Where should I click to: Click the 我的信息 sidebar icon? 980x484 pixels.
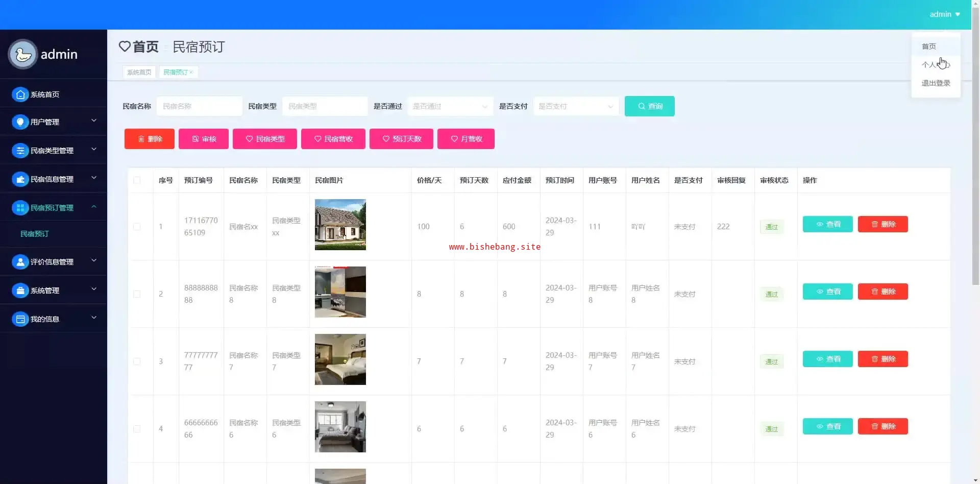(20, 319)
